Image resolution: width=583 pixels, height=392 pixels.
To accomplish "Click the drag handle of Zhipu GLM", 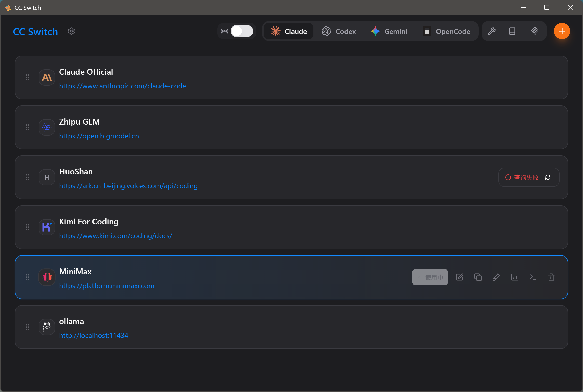I will (x=28, y=127).
